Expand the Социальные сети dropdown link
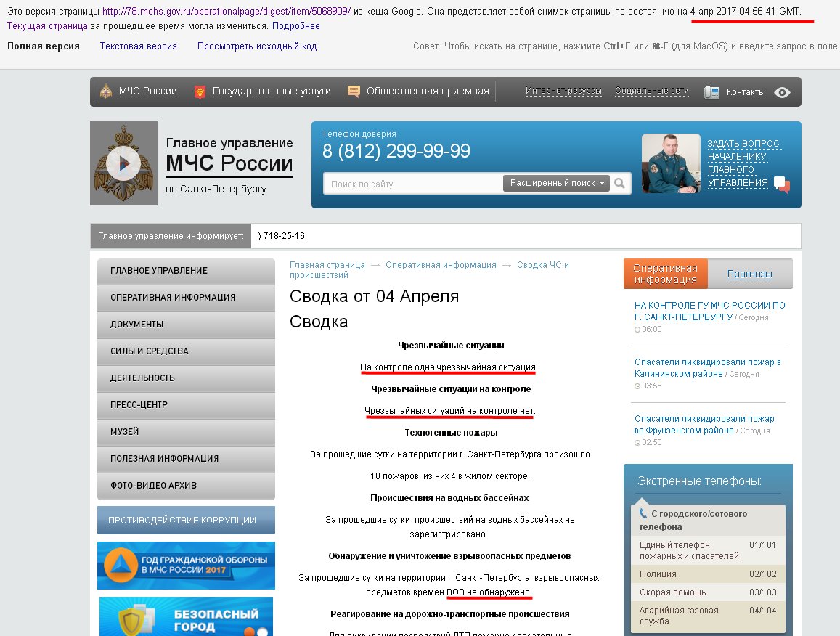This screenshot has height=636, width=840. pos(651,91)
